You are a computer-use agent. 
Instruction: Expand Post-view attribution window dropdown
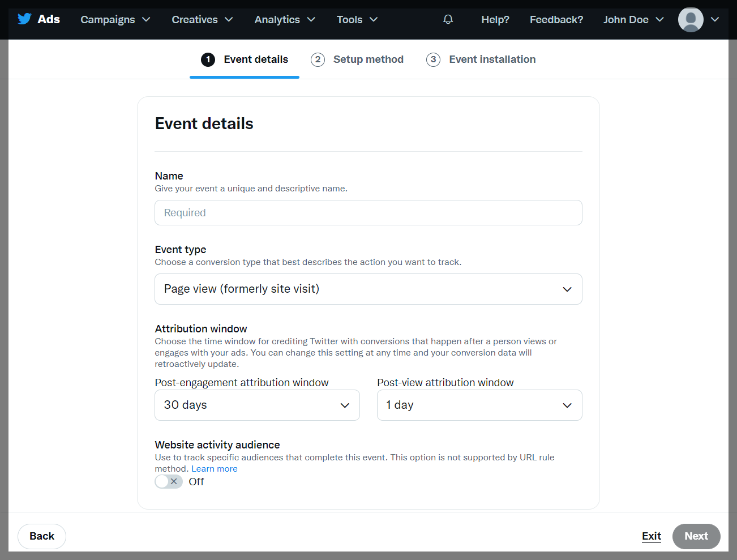[x=479, y=405]
